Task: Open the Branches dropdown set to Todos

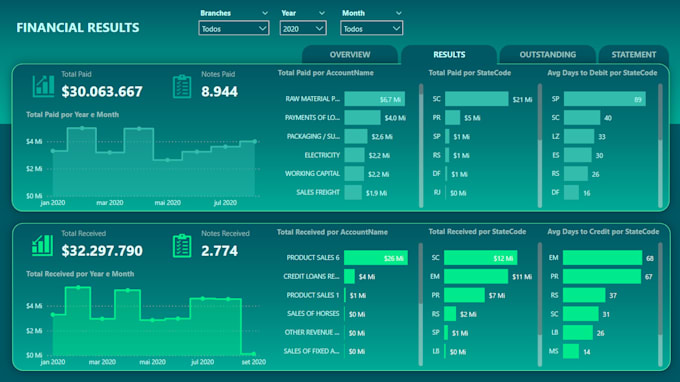Action: click(234, 29)
